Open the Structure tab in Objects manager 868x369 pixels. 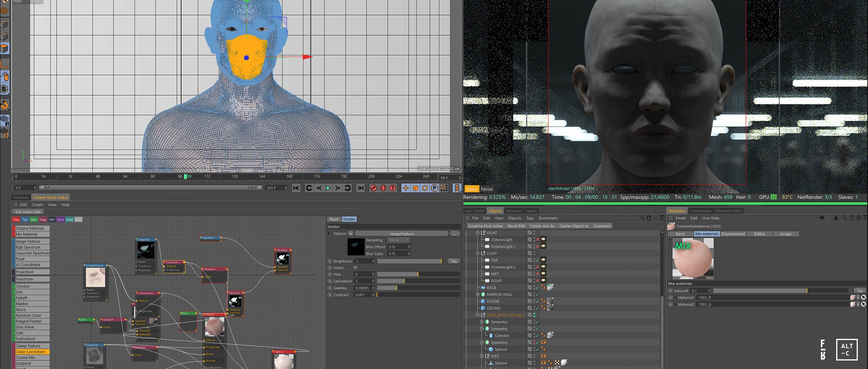coord(514,211)
